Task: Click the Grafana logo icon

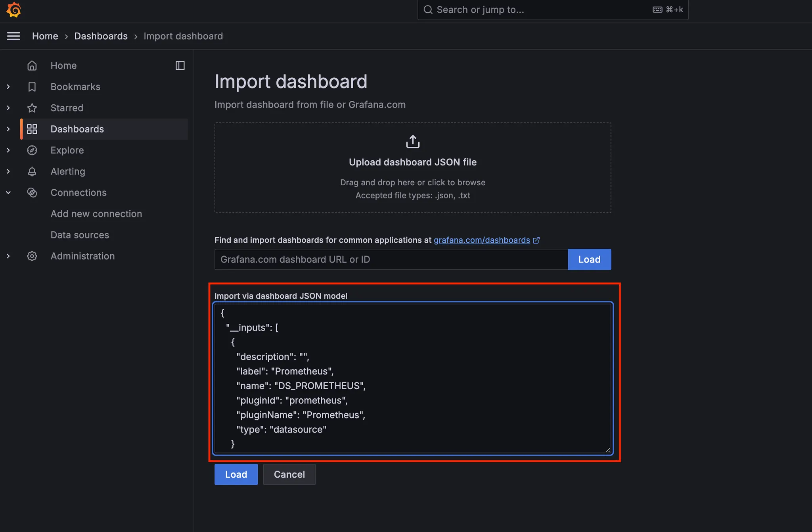Action: click(x=14, y=10)
